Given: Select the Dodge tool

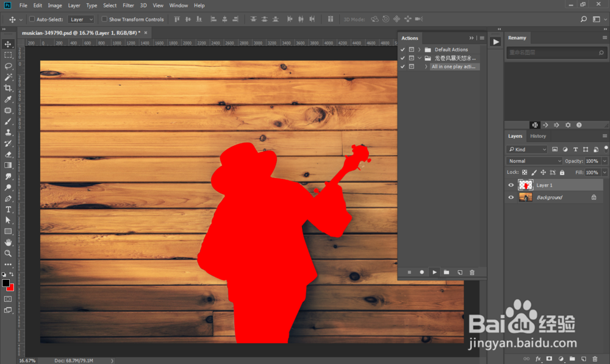Looking at the screenshot, I should [8, 187].
